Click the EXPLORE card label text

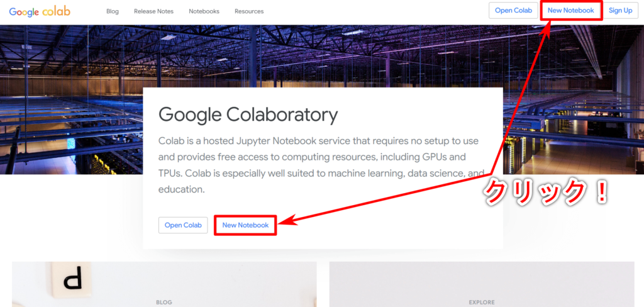tap(482, 303)
